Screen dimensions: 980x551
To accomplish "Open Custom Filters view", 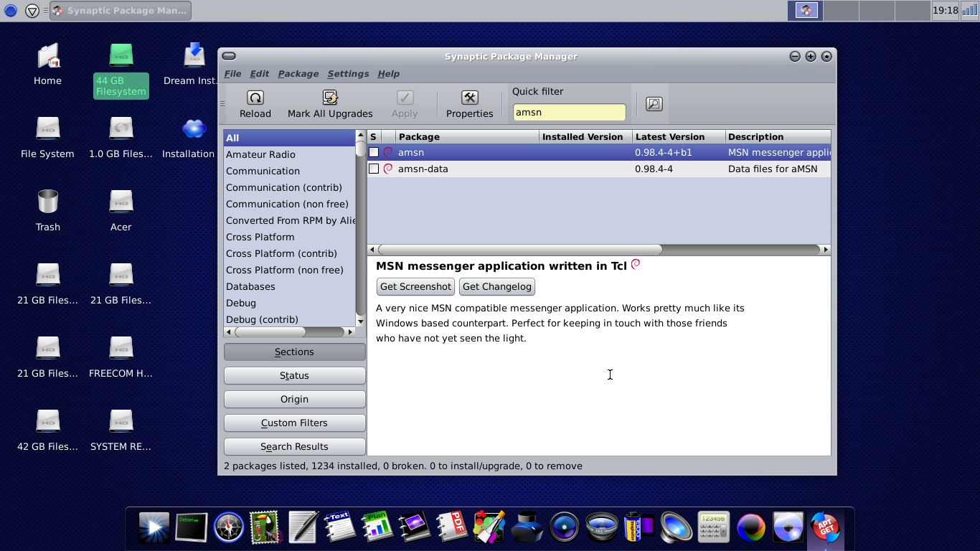I will pyautogui.click(x=294, y=423).
